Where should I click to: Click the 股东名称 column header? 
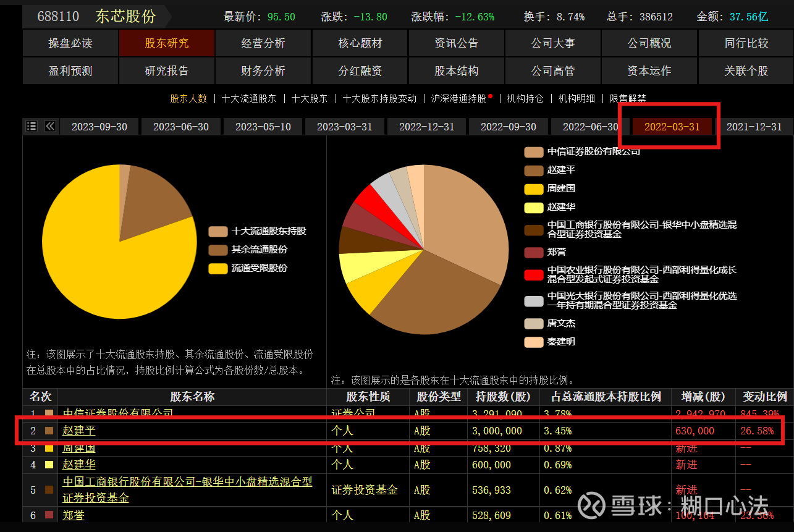coord(192,397)
